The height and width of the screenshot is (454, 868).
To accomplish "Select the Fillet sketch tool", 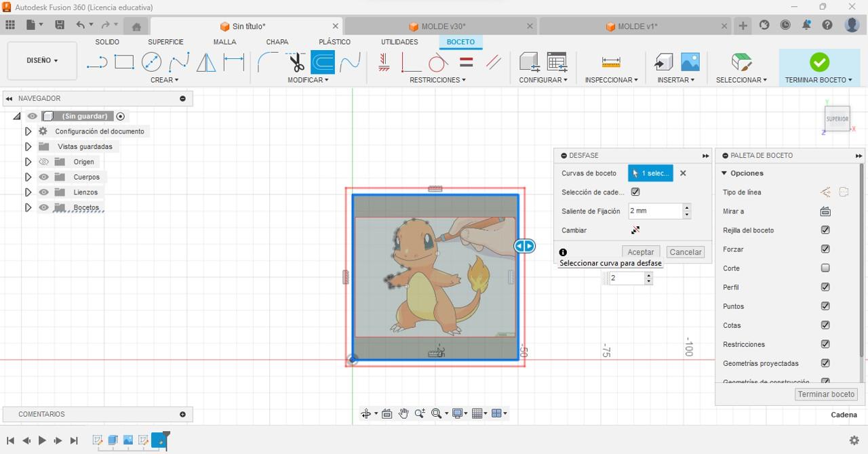I will (268, 62).
